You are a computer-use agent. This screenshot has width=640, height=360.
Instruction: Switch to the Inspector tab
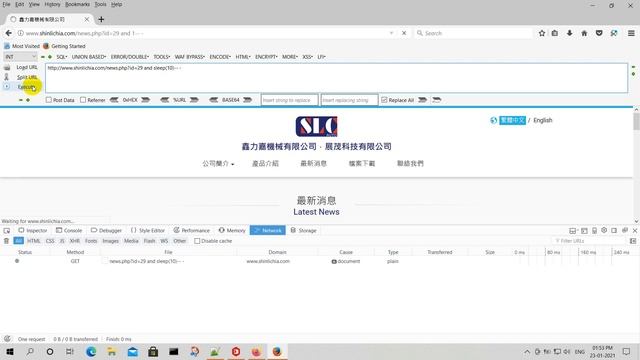click(x=33, y=231)
